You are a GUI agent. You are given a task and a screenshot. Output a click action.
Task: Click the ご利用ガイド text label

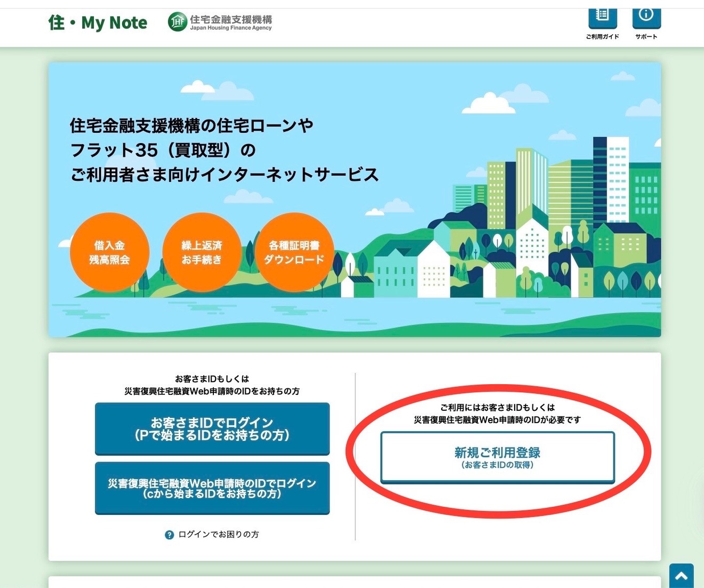pos(603,37)
